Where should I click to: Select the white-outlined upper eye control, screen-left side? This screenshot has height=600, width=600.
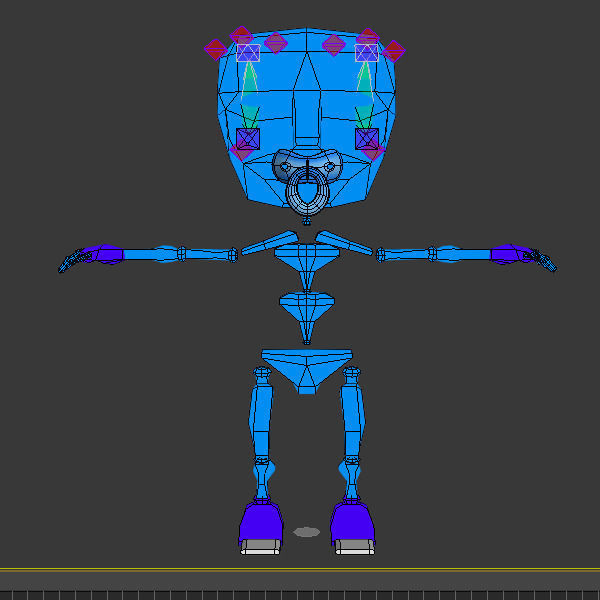[x=248, y=53]
